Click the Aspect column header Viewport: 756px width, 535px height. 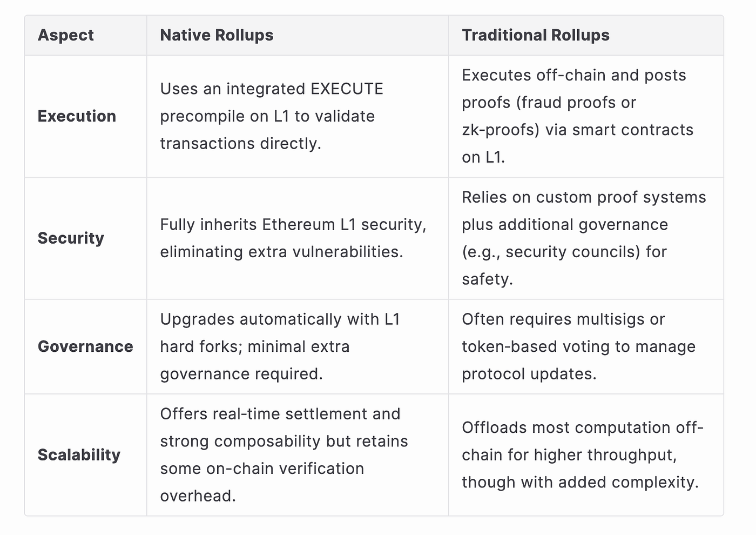point(65,35)
